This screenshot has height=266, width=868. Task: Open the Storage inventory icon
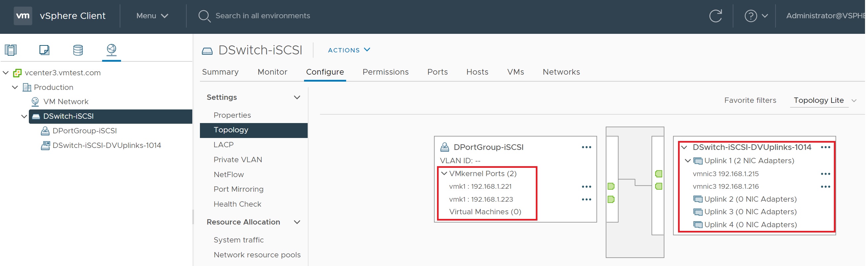pos(78,50)
